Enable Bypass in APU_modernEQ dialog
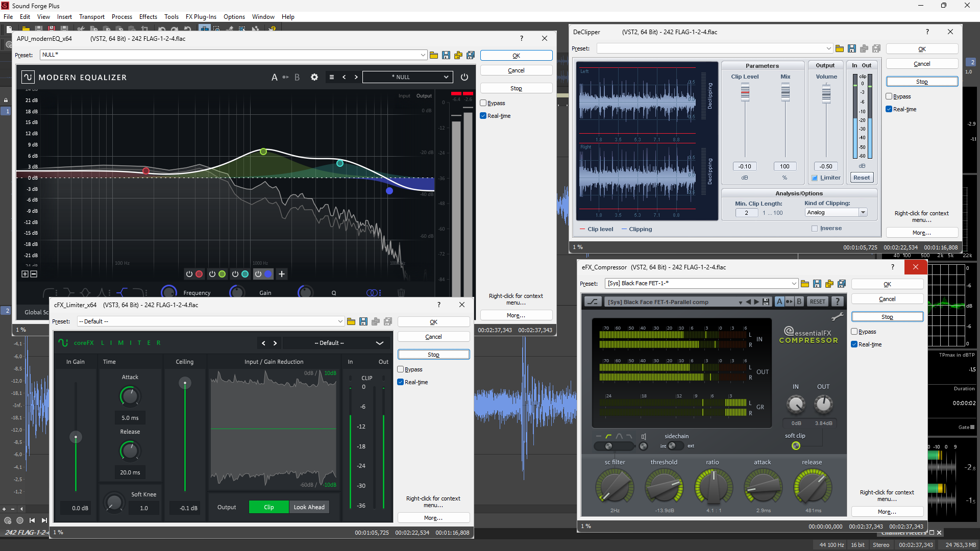 pyautogui.click(x=483, y=103)
